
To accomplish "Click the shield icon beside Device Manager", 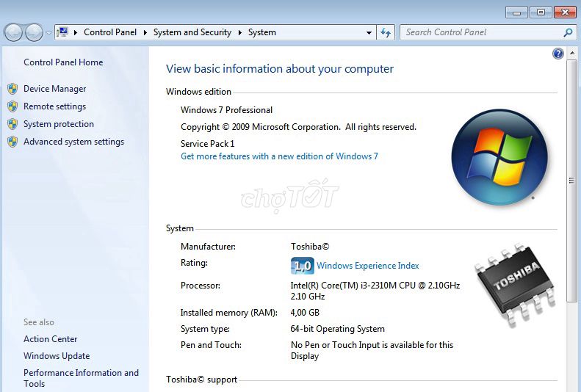I will click(12, 89).
